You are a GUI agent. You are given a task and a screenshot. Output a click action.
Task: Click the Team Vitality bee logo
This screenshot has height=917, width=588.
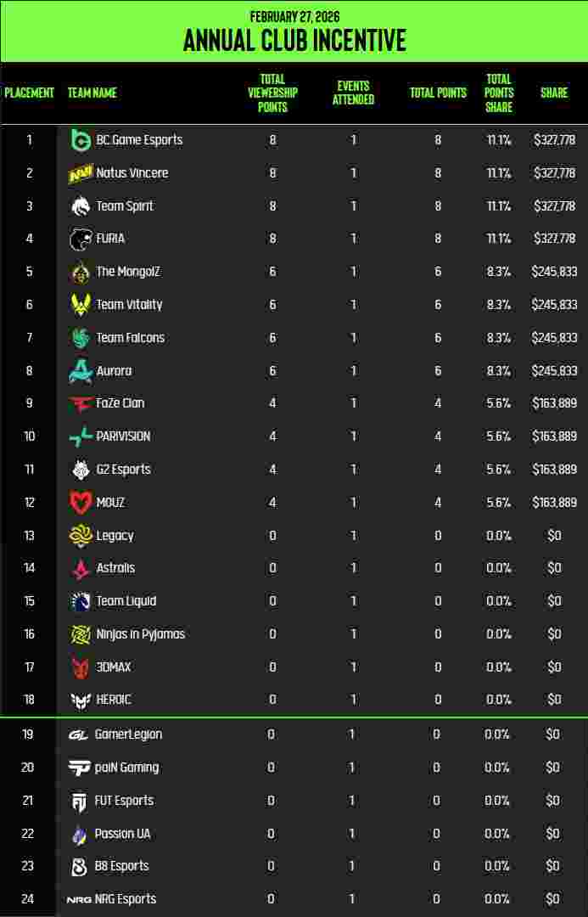tap(80, 305)
